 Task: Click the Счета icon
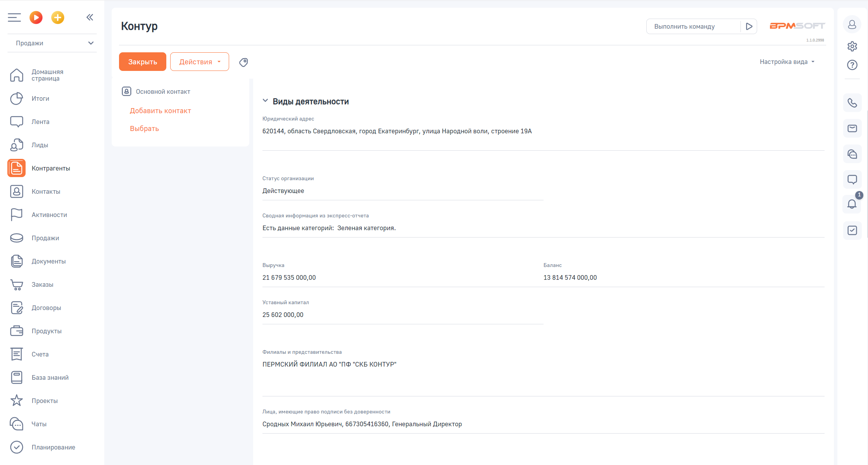click(17, 354)
